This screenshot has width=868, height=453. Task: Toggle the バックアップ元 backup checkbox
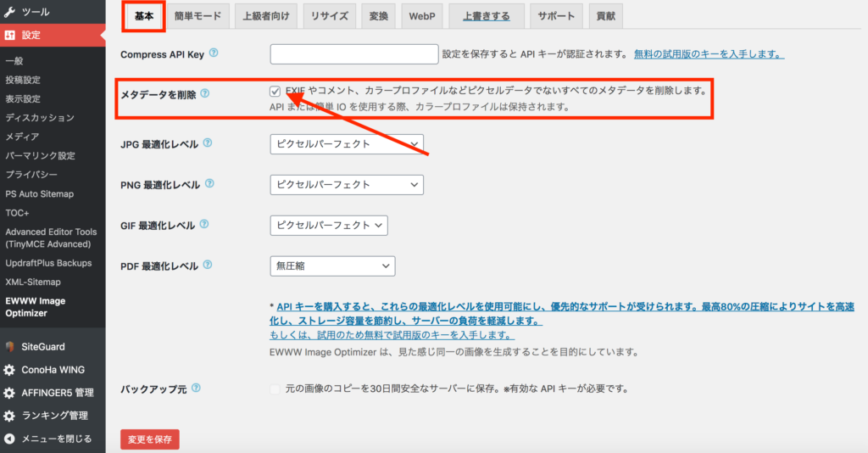click(x=275, y=389)
